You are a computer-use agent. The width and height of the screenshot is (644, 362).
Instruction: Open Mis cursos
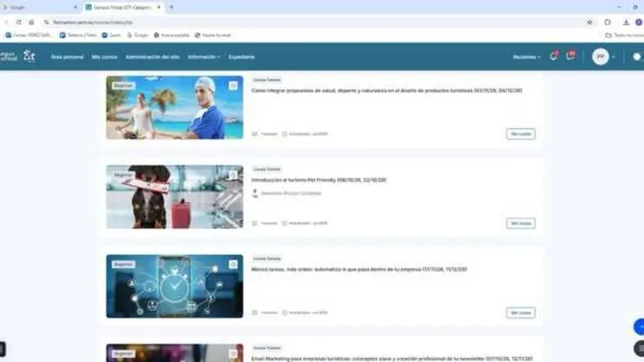104,57
